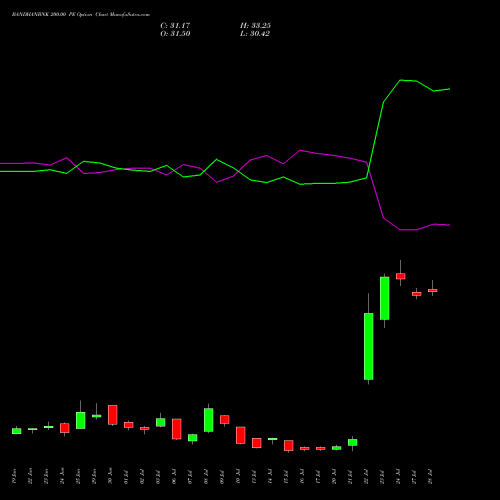Click the 14 Jul date label

click(270, 477)
